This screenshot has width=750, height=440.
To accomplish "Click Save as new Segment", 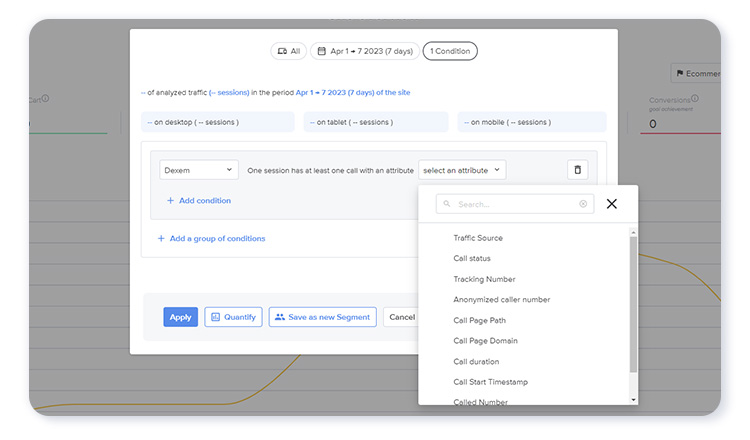I will [x=322, y=317].
